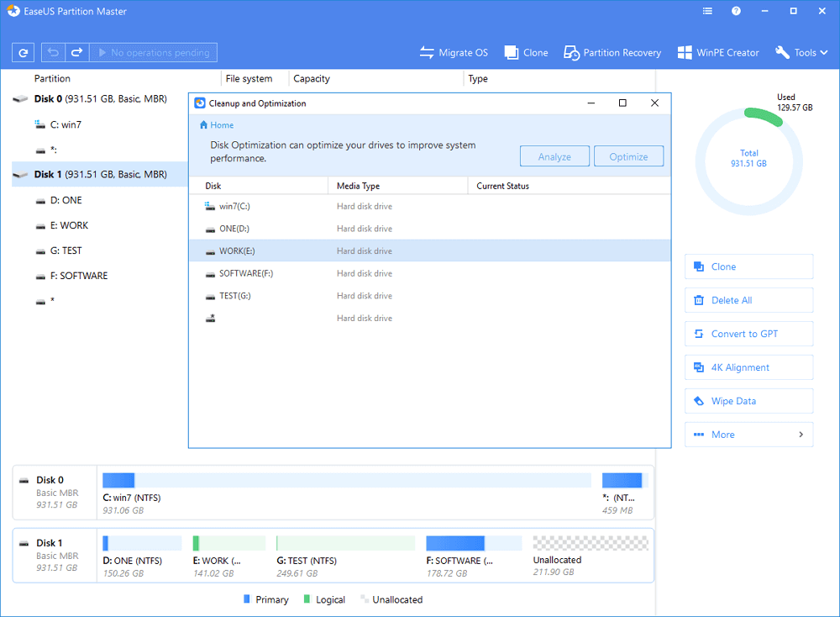840x617 pixels.
Task: Expand the Tools dropdown menu
Action: (801, 52)
